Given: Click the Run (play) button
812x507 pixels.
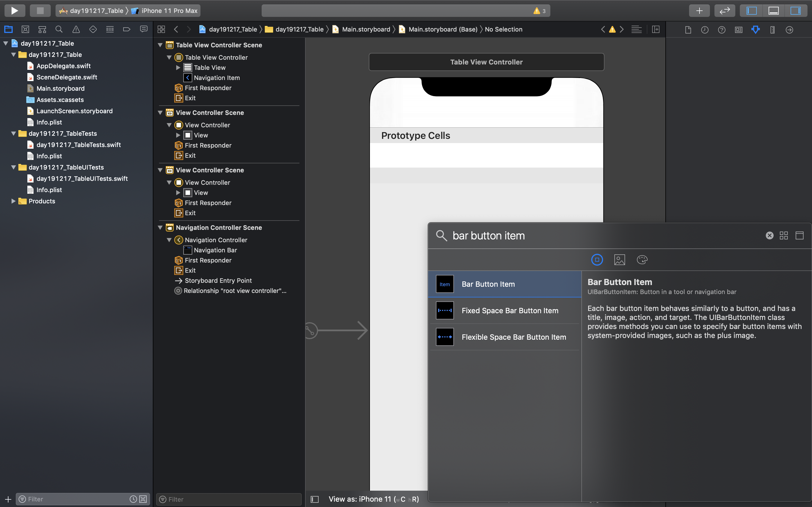Looking at the screenshot, I should (14, 11).
